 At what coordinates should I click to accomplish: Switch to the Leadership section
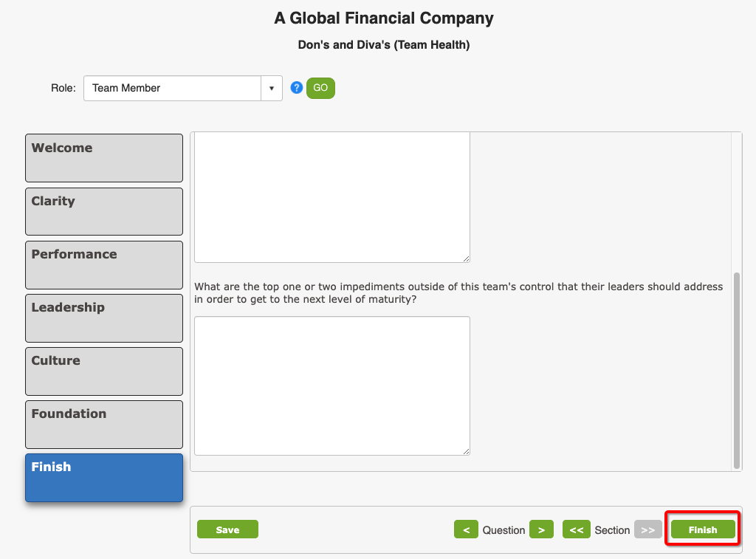(x=104, y=318)
